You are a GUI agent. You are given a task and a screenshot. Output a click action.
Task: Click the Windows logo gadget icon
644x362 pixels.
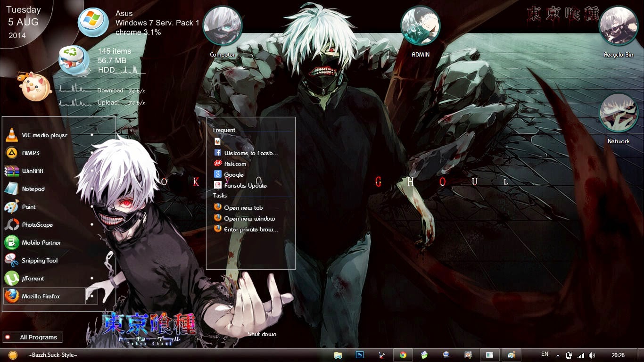pyautogui.click(x=93, y=22)
